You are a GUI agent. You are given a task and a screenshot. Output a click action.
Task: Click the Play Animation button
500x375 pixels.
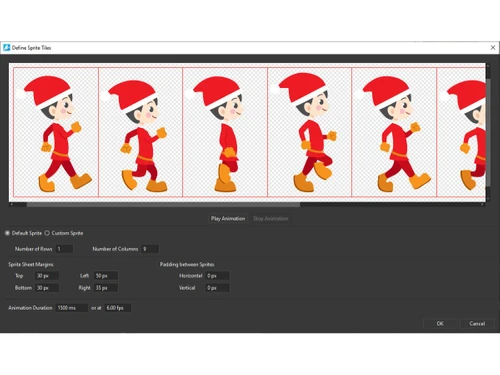[x=228, y=219]
